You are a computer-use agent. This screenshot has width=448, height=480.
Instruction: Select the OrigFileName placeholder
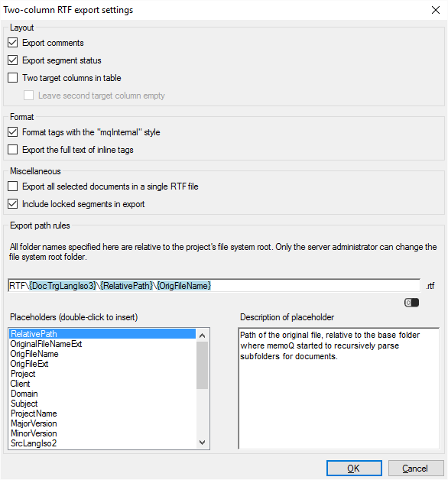[102, 354]
